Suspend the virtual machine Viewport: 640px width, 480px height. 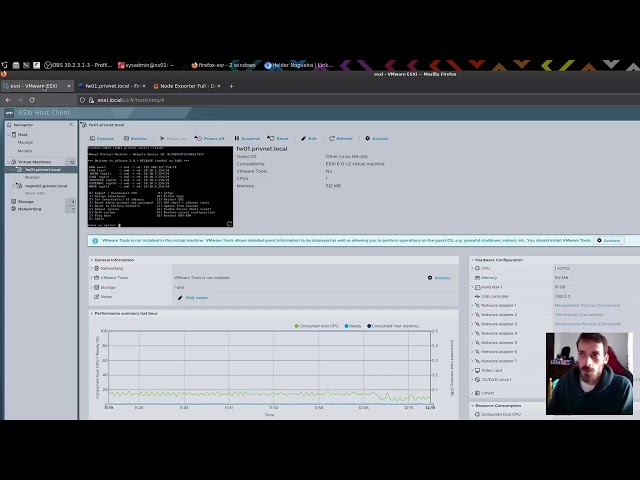(x=247, y=139)
